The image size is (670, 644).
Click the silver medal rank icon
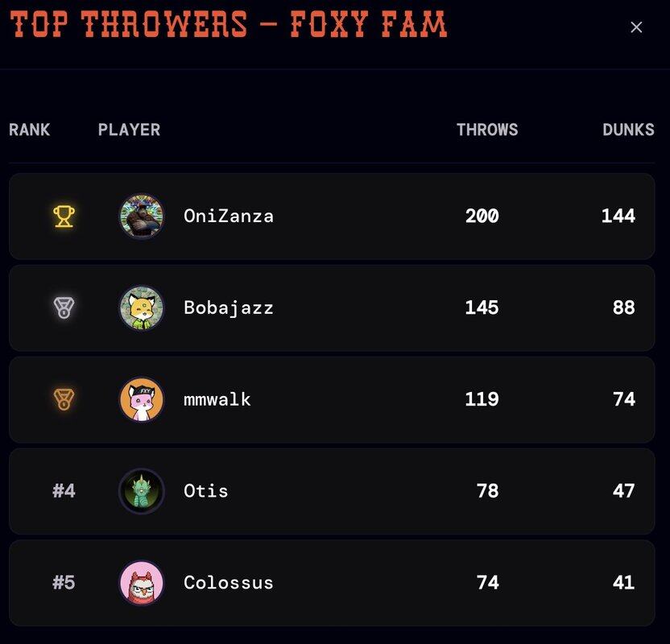tap(64, 308)
